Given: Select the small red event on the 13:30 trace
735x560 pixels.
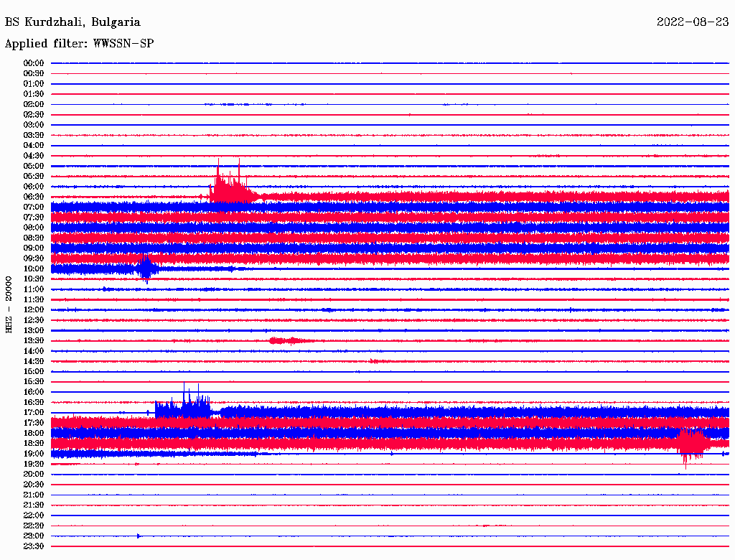Looking at the screenshot, I should [289, 340].
